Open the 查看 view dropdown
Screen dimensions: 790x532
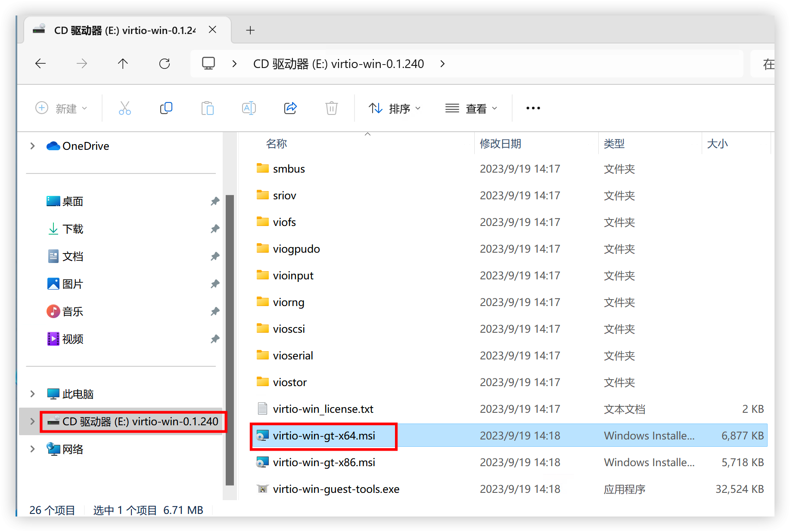[471, 108]
